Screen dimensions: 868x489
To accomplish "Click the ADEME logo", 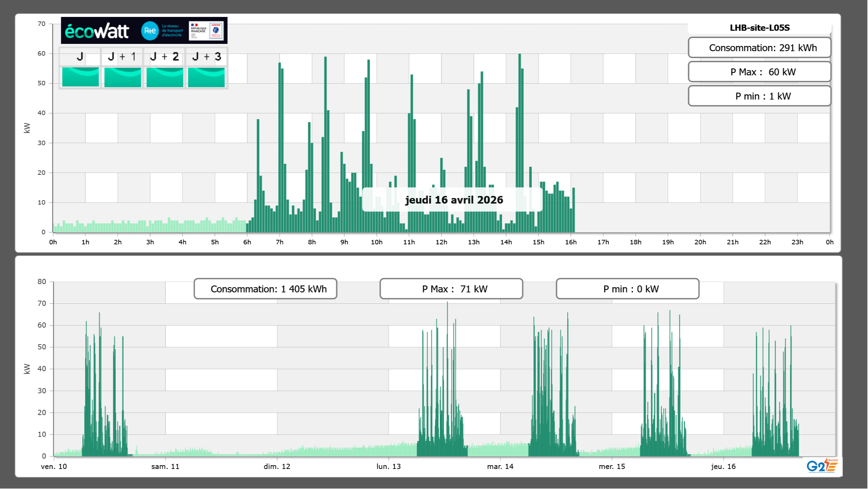I will [216, 31].
